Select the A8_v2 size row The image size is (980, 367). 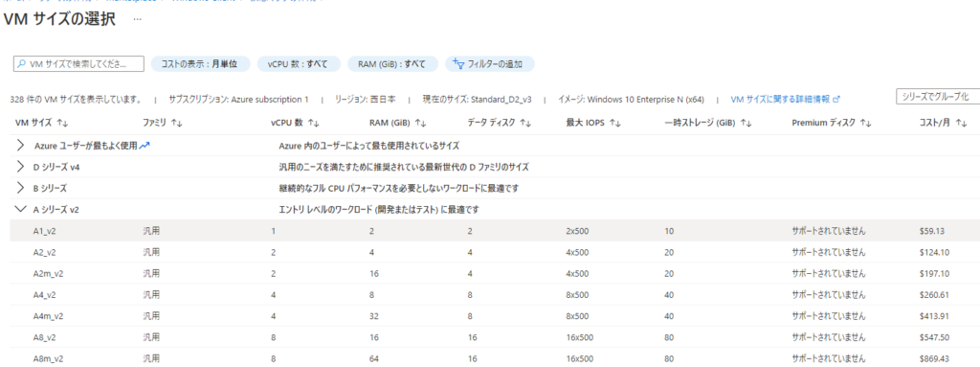(495, 337)
